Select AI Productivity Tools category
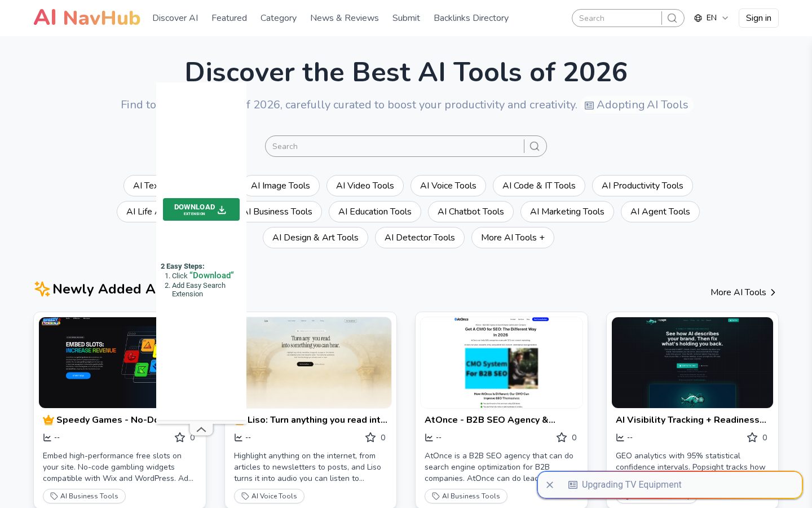812x508 pixels. [x=642, y=186]
